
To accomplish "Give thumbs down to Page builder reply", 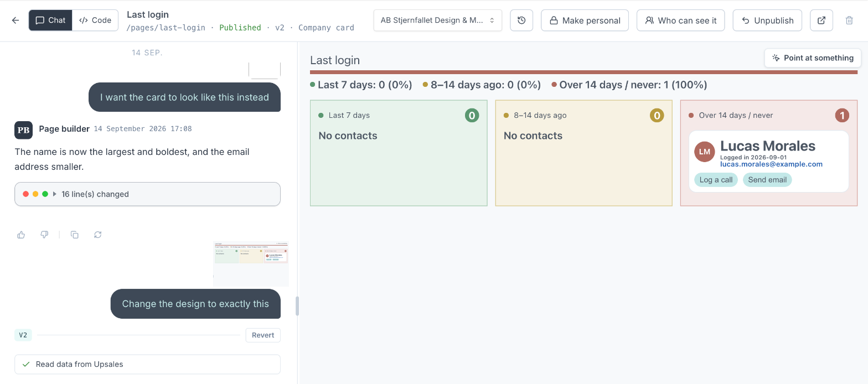I will point(44,235).
